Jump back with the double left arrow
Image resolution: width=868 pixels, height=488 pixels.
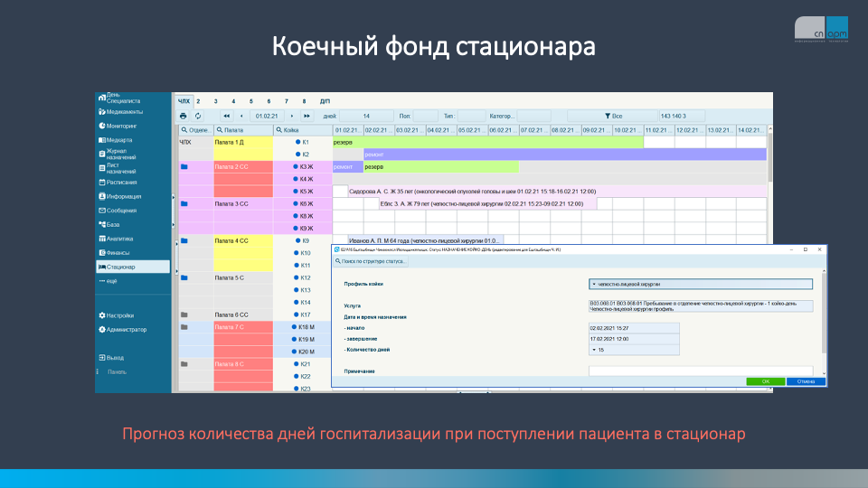[226, 117]
